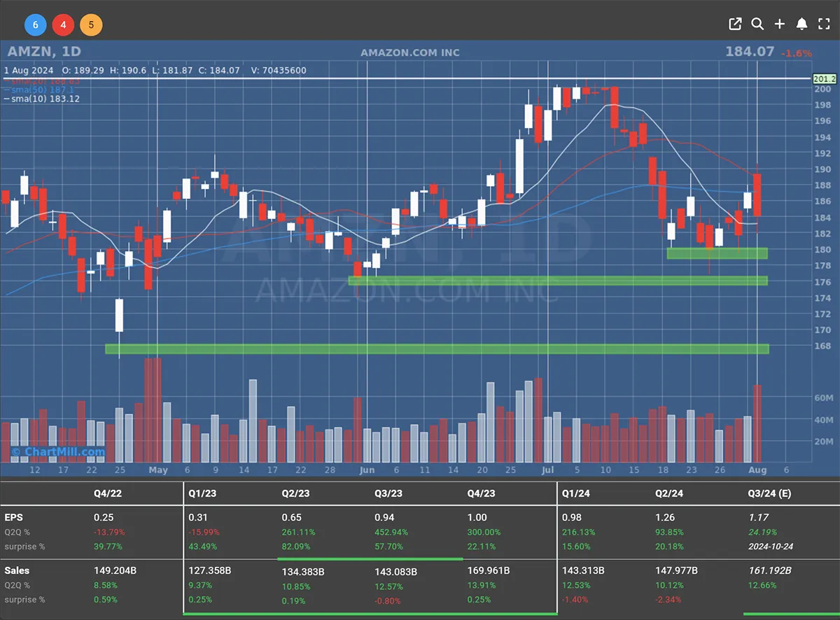Open the ChartMill.com link
Screen dimensions: 840x620
(x=58, y=451)
